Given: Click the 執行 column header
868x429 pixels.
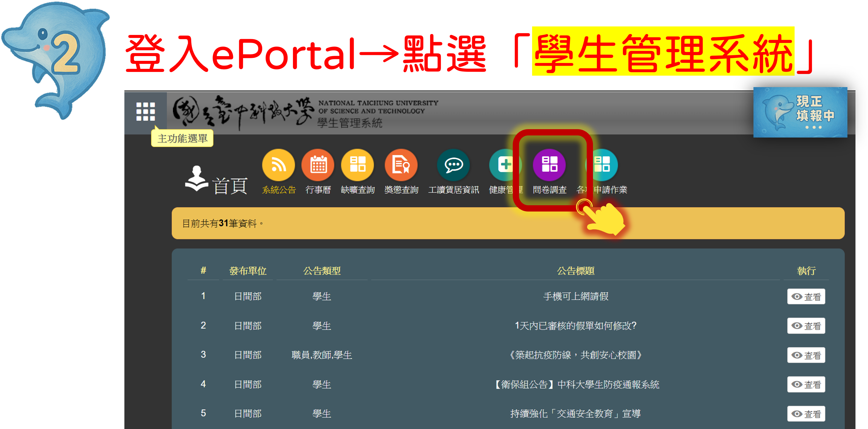Looking at the screenshot, I should point(806,271).
